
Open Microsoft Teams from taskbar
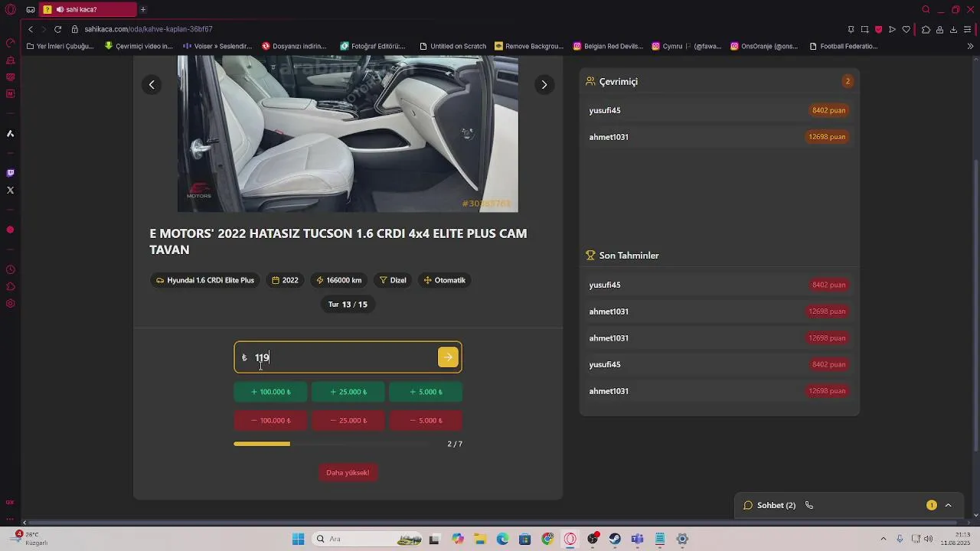click(637, 539)
